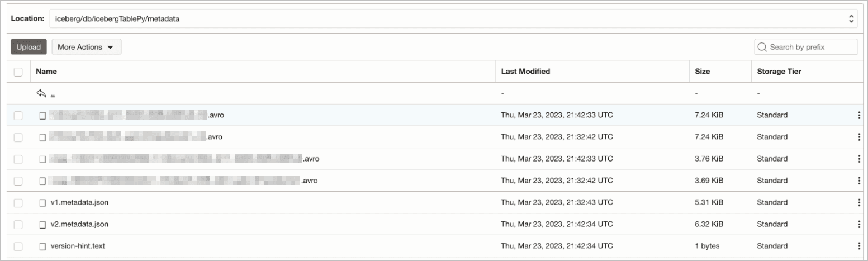The height and width of the screenshot is (261, 868).
Task: Open three-dot menu for v2.metadata.json row
Action: (858, 224)
